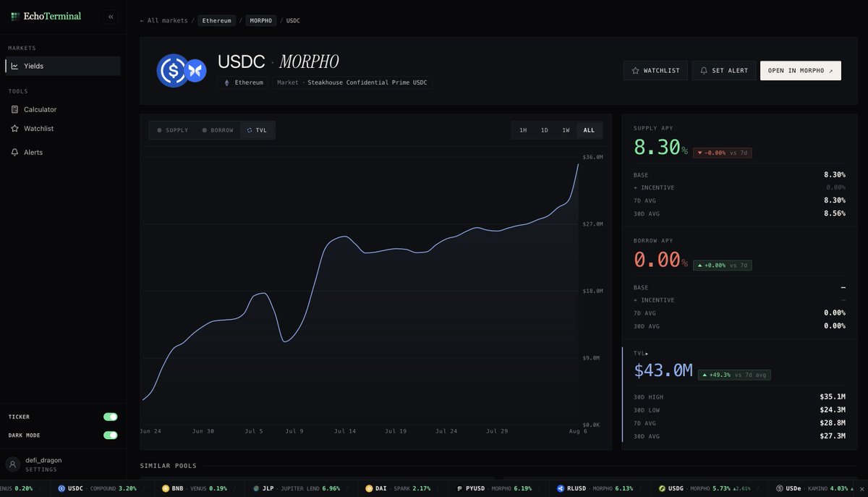This screenshot has width=868, height=497.
Task: Click the Ethereum diamond icon in the chain tag
Action: 227,82
